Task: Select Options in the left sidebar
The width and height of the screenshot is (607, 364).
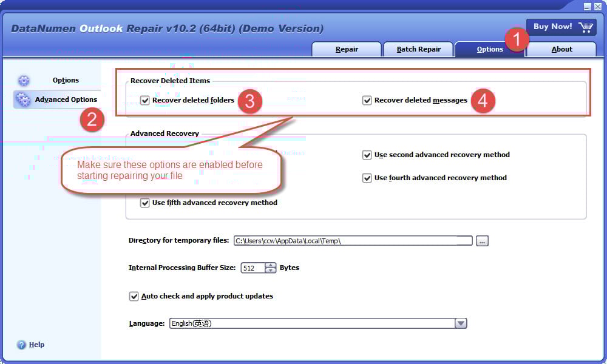Action: (66, 80)
